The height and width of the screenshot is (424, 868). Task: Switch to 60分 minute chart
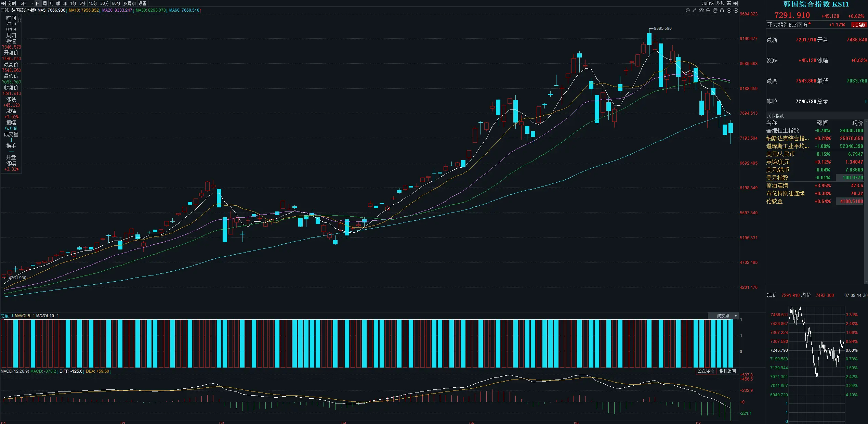point(116,3)
